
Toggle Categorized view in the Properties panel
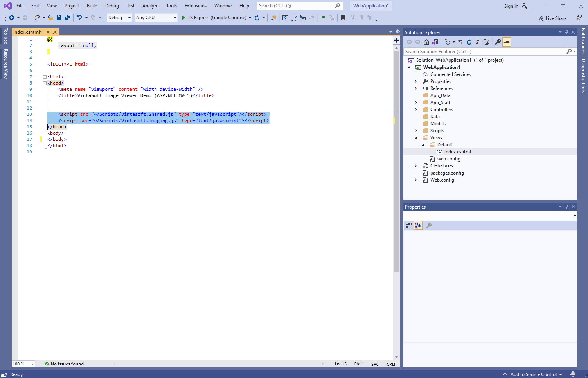click(409, 225)
